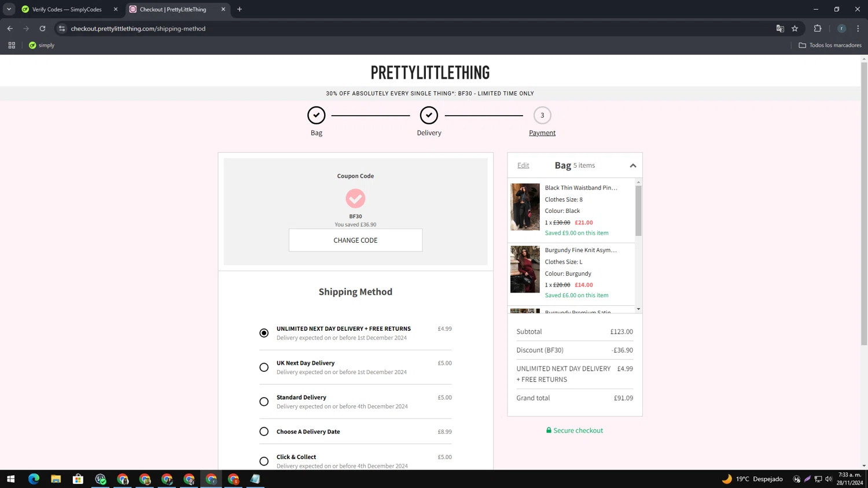Click the Delivery step checkmark circle
This screenshot has height=488, width=868.
coord(429,115)
